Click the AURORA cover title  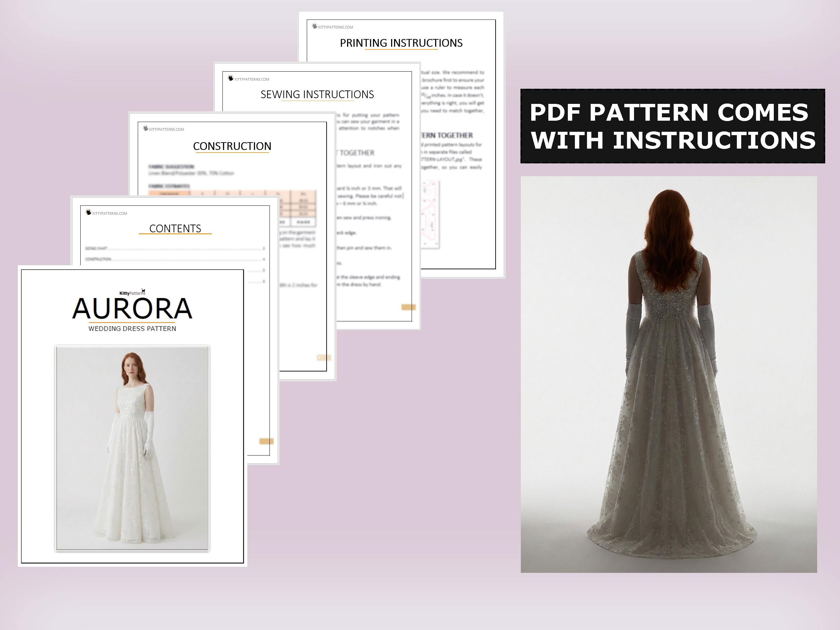coord(132,309)
